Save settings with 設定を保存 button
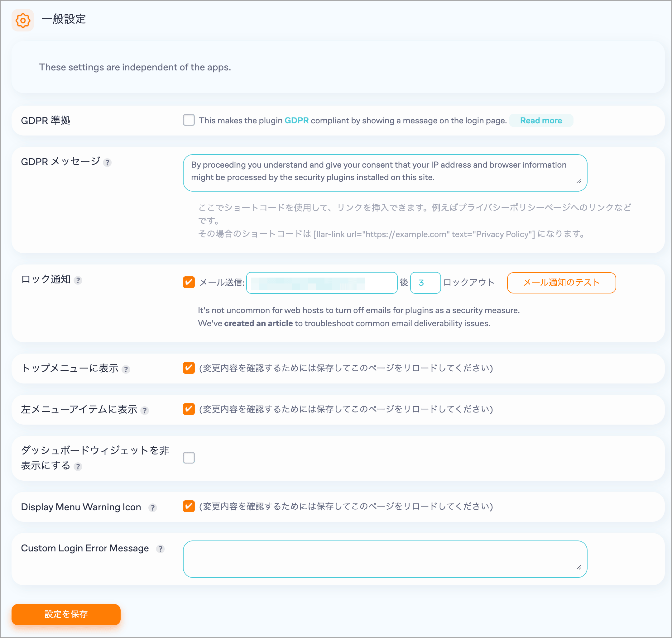Image resolution: width=672 pixels, height=638 pixels. (66, 614)
